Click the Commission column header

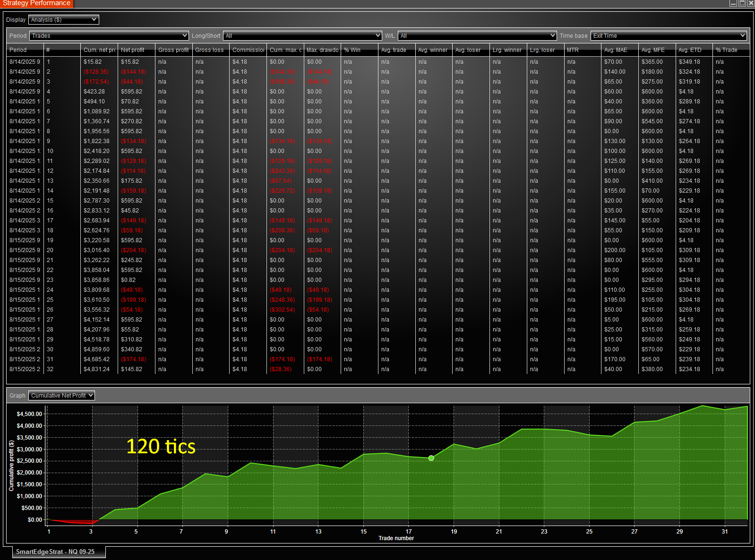click(248, 50)
